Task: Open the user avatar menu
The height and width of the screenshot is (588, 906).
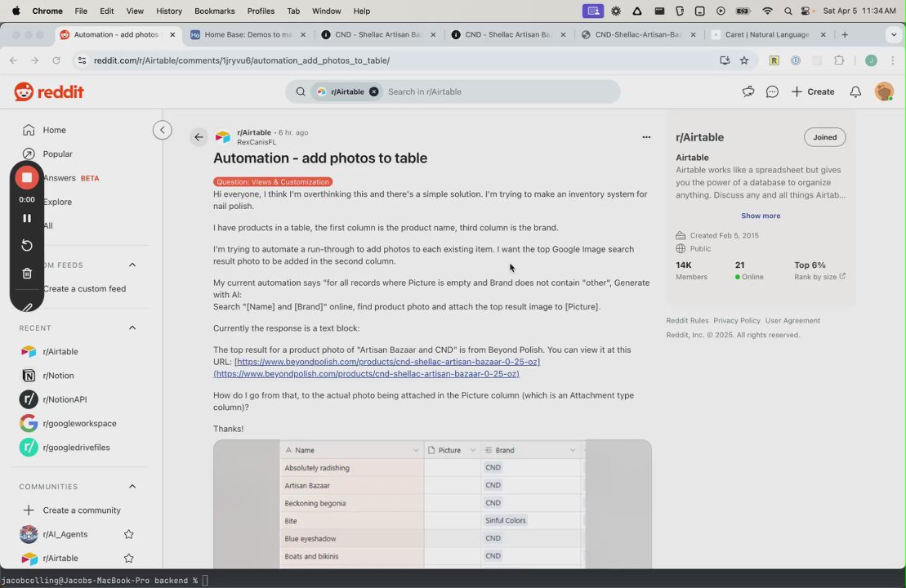Action: pyautogui.click(x=883, y=91)
